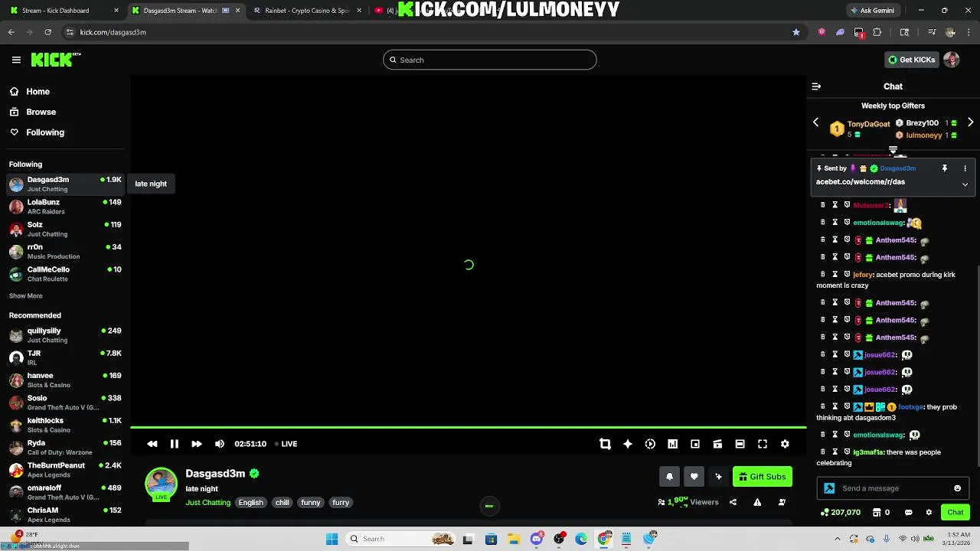Open Browse in sidebar
Image resolution: width=980 pixels, height=551 pixels.
pos(41,112)
